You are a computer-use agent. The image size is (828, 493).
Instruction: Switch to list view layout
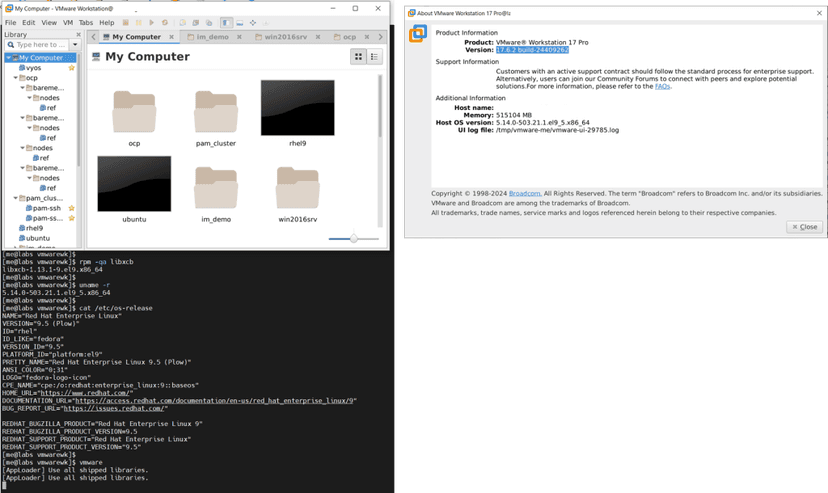(x=375, y=57)
